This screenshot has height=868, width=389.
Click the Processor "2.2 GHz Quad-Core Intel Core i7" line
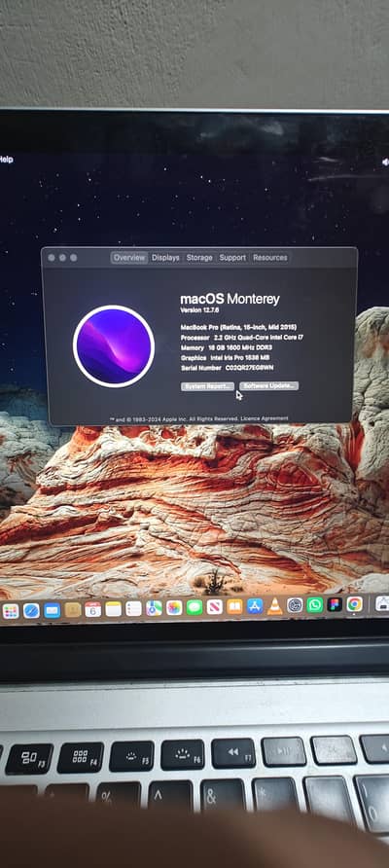coord(242,337)
